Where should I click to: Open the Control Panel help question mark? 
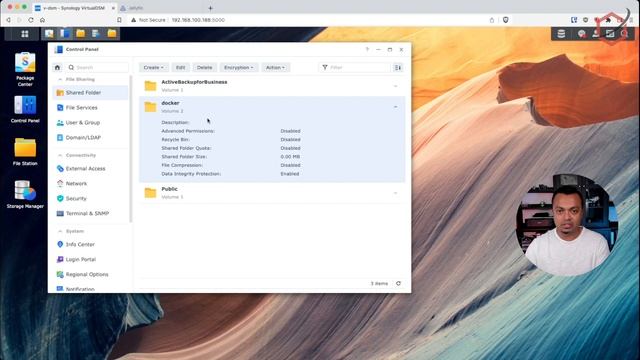coord(367,49)
